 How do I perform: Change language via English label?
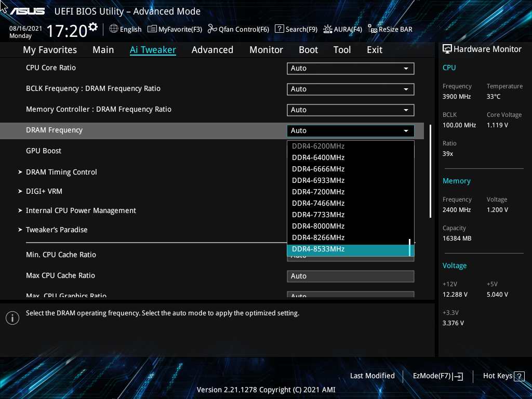(x=130, y=30)
